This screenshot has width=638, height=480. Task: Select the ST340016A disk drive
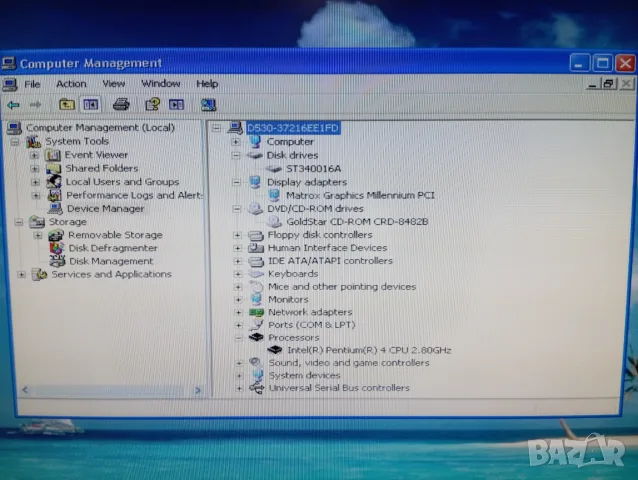click(313, 169)
